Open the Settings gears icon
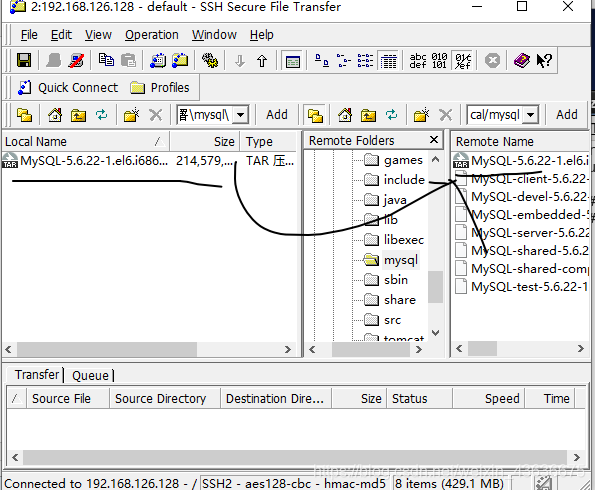Viewport: 595px width, 490px height. tap(209, 60)
